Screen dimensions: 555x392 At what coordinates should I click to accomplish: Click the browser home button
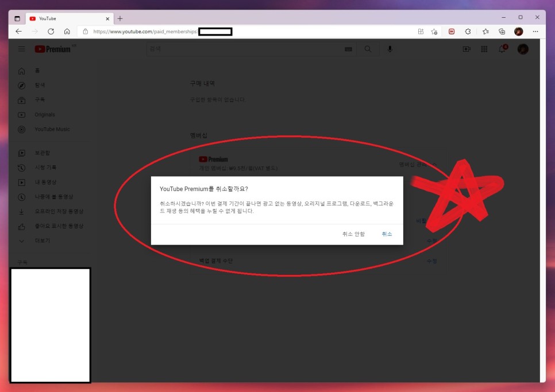(67, 32)
